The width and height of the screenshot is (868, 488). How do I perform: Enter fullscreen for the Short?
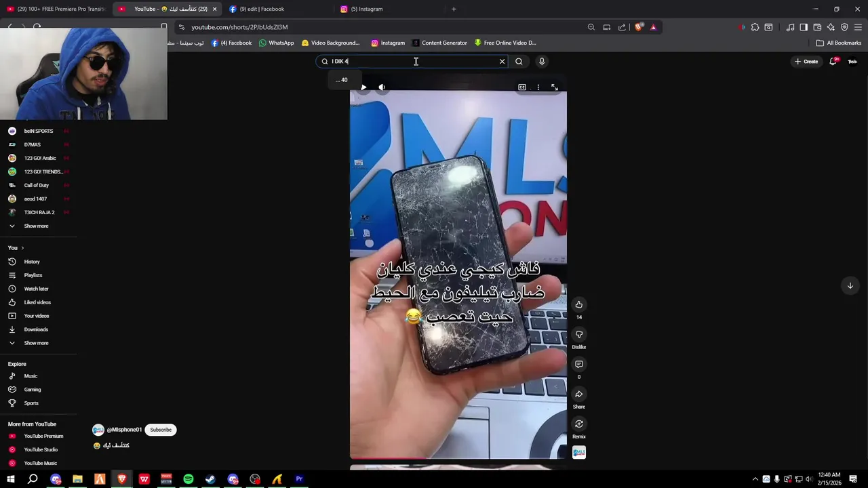(x=555, y=87)
